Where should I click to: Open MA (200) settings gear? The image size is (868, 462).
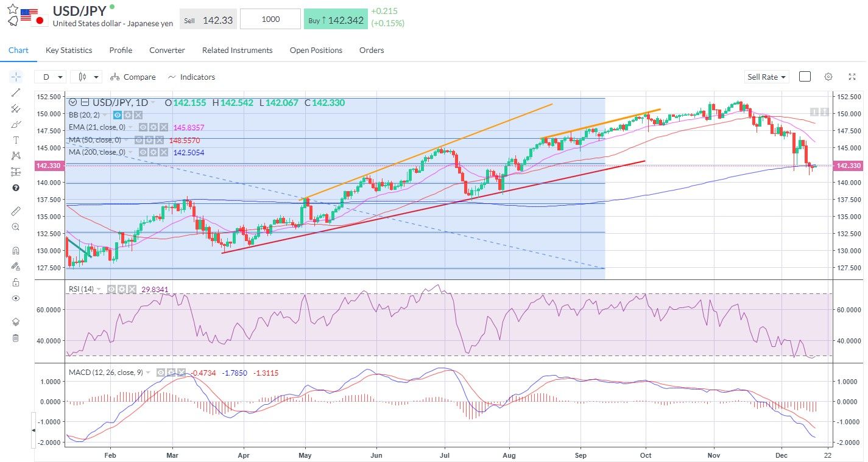pyautogui.click(x=153, y=152)
